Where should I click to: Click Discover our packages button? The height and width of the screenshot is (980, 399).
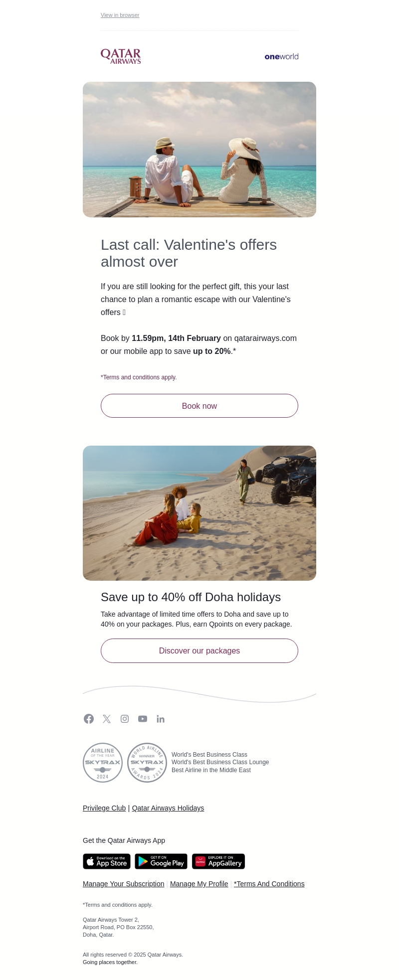click(199, 651)
